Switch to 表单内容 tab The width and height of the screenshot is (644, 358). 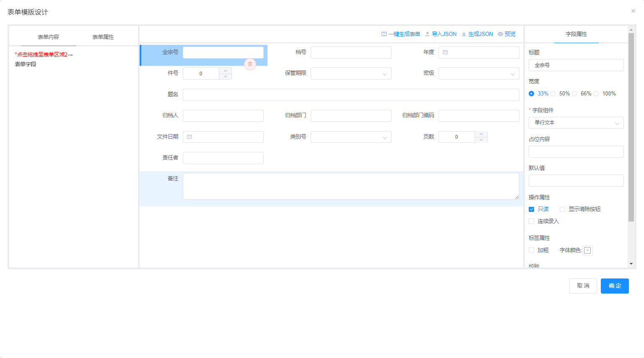48,37
